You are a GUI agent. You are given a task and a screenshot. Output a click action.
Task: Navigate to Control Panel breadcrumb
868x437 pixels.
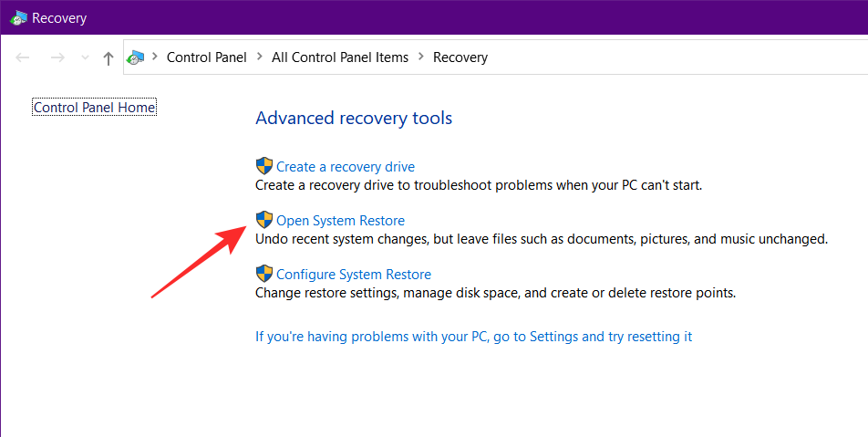click(206, 57)
